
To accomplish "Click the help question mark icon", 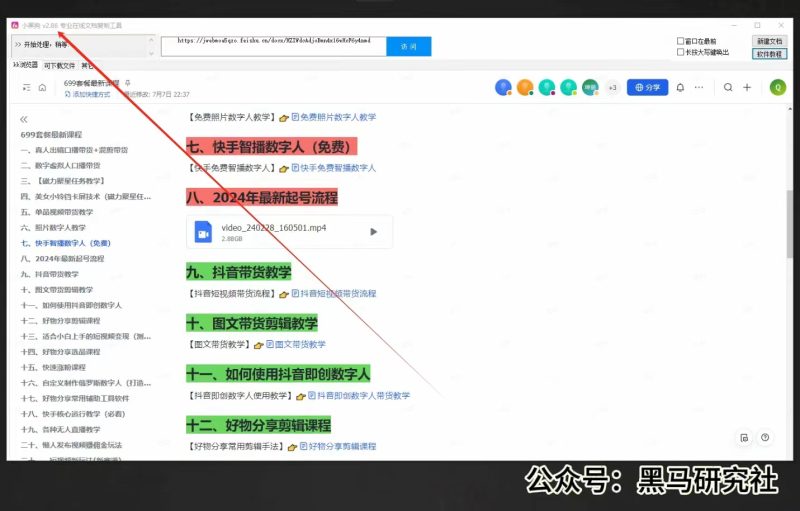I will [765, 437].
